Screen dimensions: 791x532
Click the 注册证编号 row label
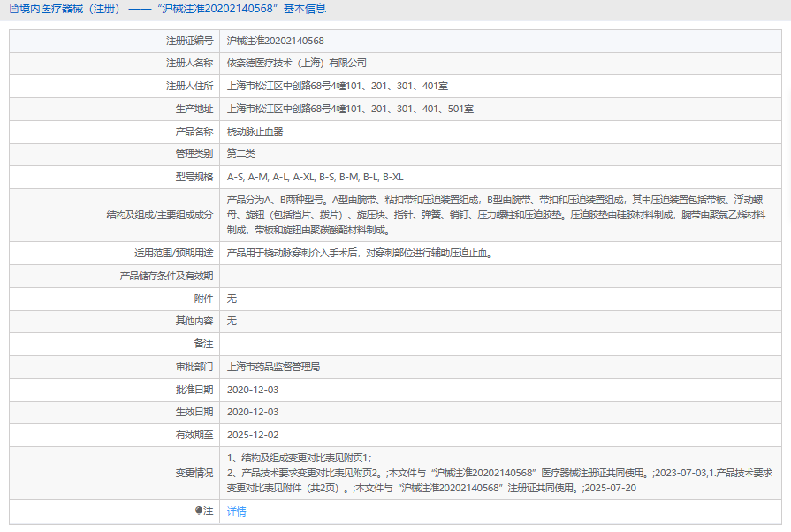pyautogui.click(x=189, y=41)
